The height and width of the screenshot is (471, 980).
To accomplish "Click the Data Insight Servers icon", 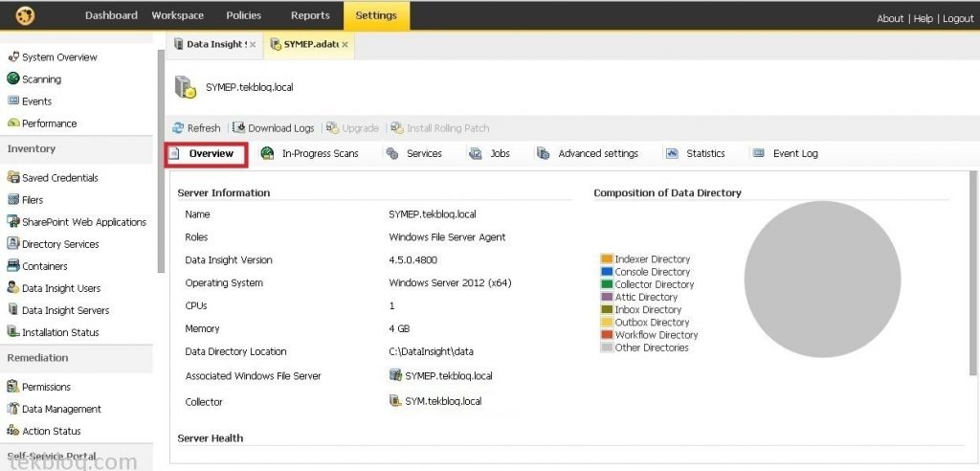I will click(x=13, y=309).
